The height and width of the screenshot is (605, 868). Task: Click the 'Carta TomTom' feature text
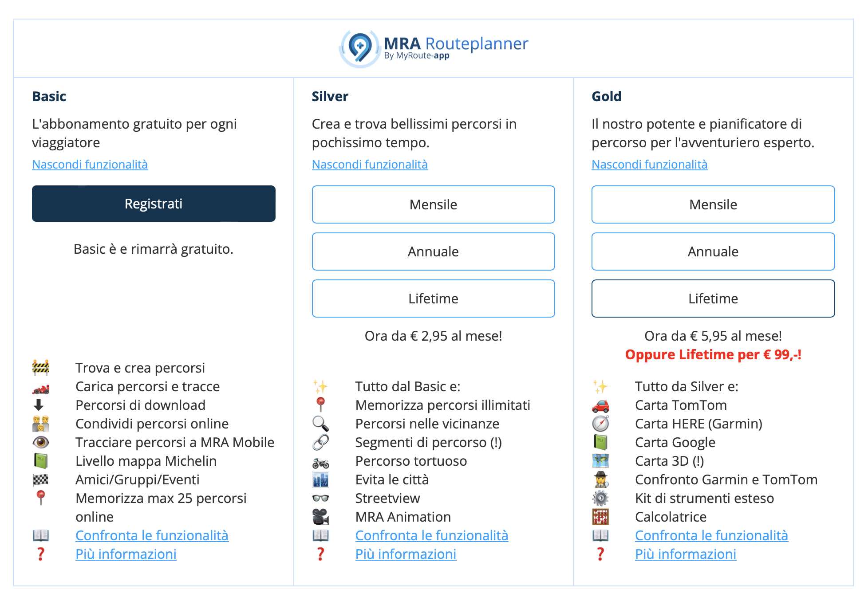pyautogui.click(x=681, y=405)
